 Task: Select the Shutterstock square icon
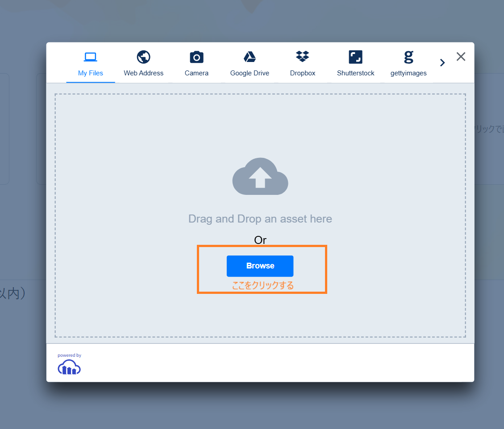coord(355,57)
